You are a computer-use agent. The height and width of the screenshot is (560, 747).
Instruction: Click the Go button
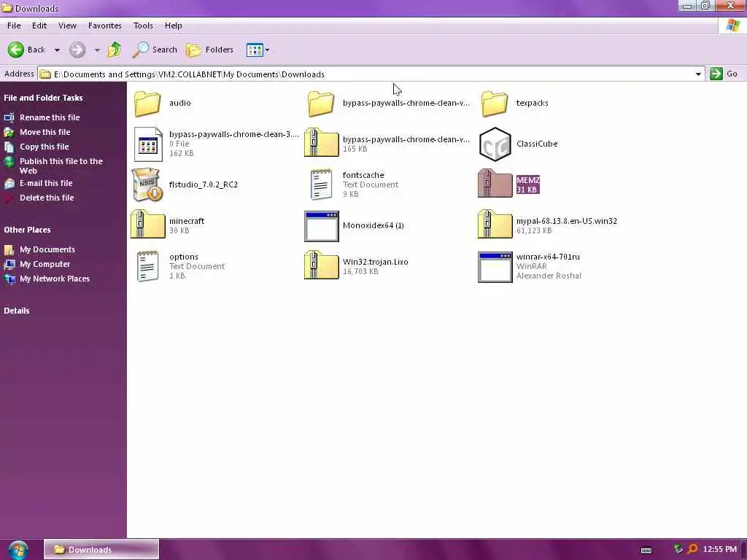pyautogui.click(x=724, y=74)
